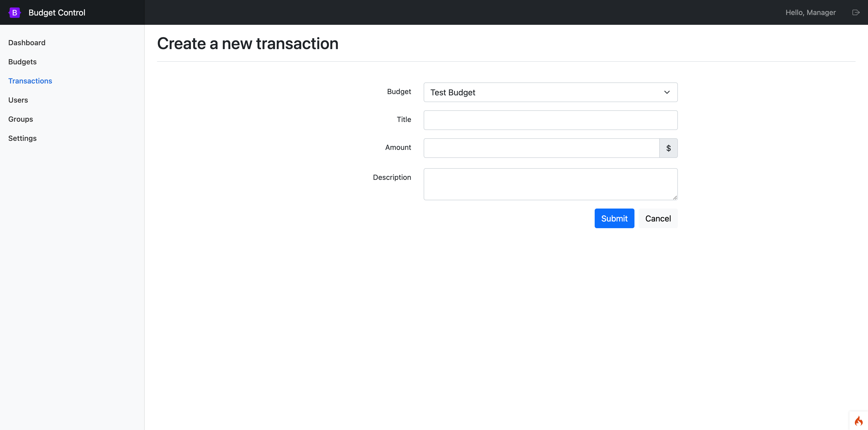Open Groups from the sidebar

(x=21, y=119)
